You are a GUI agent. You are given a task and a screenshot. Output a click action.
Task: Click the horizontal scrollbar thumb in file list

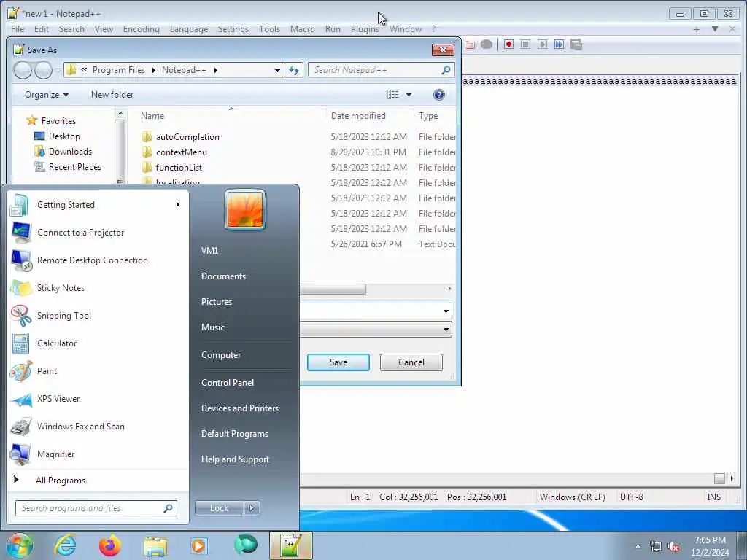point(333,289)
